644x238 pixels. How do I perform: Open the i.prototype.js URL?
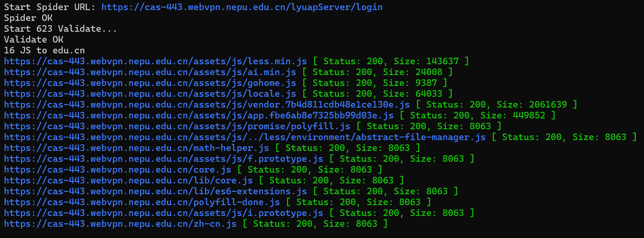coord(164,213)
